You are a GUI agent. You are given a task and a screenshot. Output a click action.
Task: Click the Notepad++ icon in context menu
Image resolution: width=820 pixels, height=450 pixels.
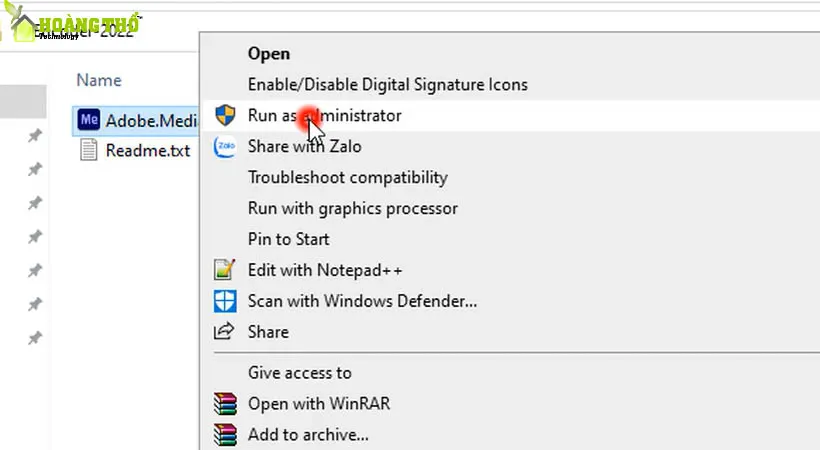tap(226, 270)
